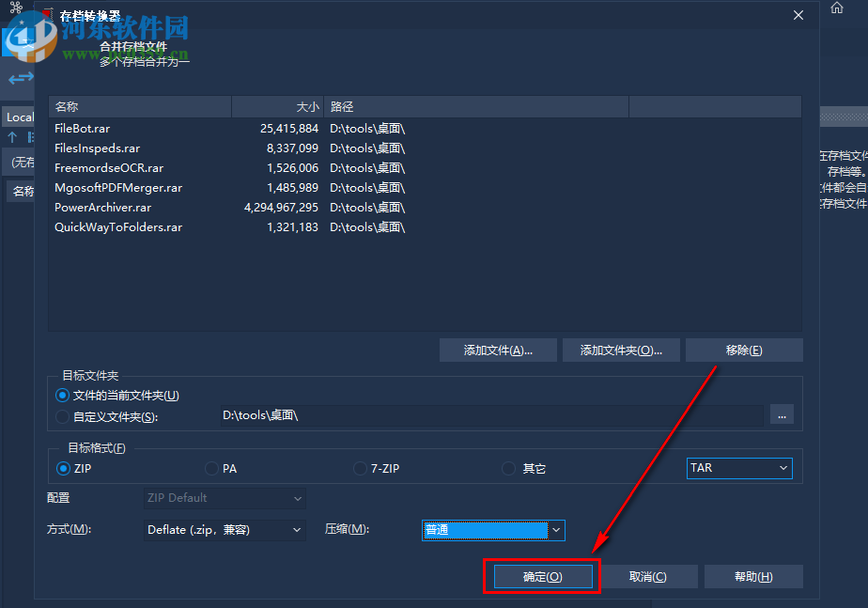The width and height of the screenshot is (868, 608).
Task: Click the blue double-arrow transfer icon in sidebar
Action: click(x=19, y=78)
